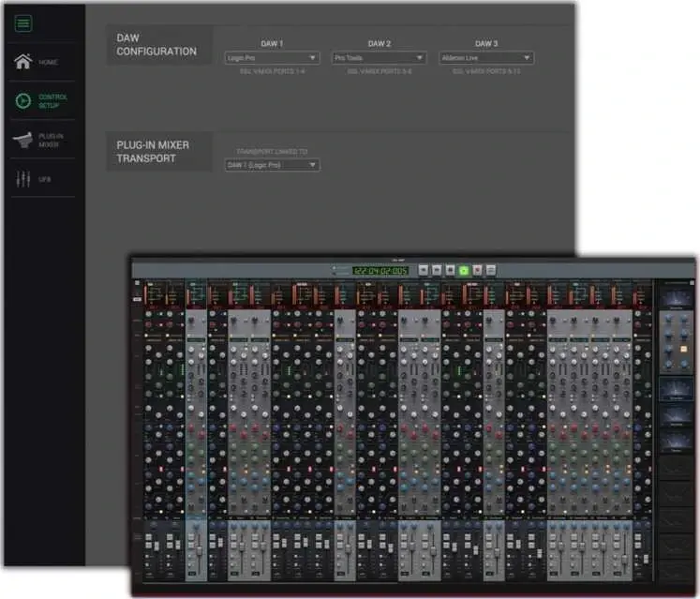Open the DAW 3 Ableton Live dropdown
The width and height of the screenshot is (700, 599).
[486, 58]
